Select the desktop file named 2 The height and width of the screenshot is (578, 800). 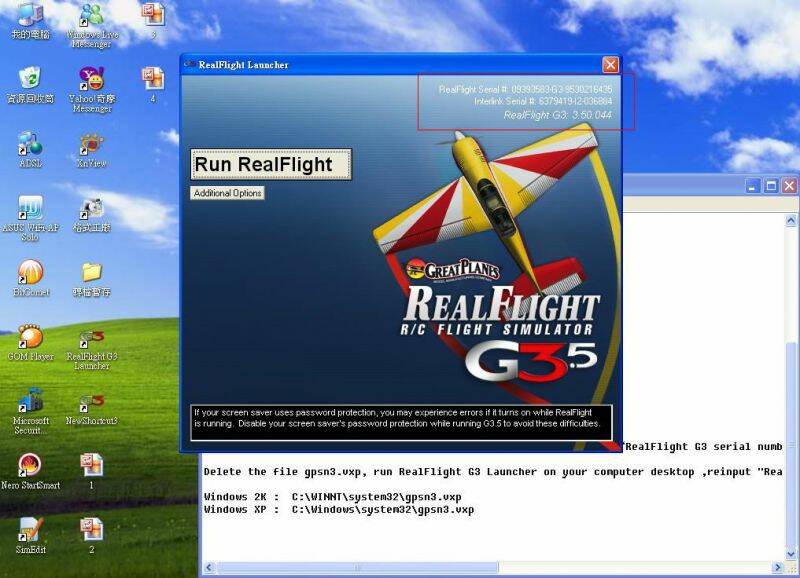coord(92,536)
